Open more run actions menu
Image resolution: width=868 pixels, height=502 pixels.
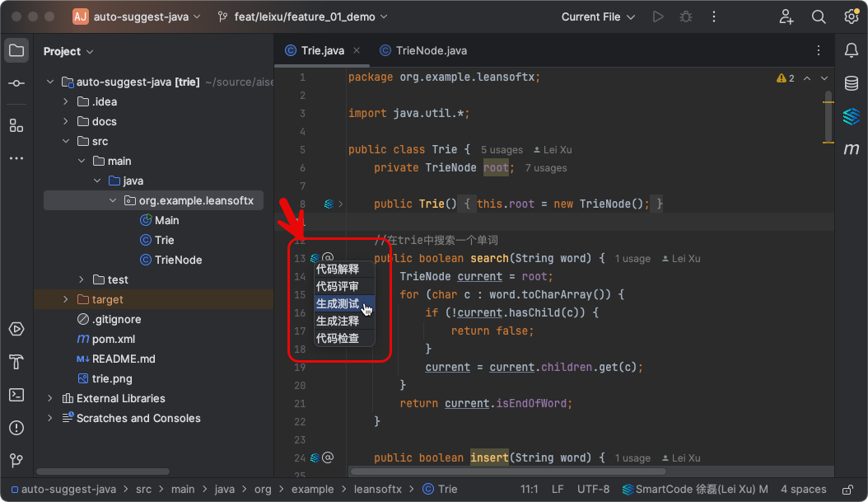click(x=714, y=16)
